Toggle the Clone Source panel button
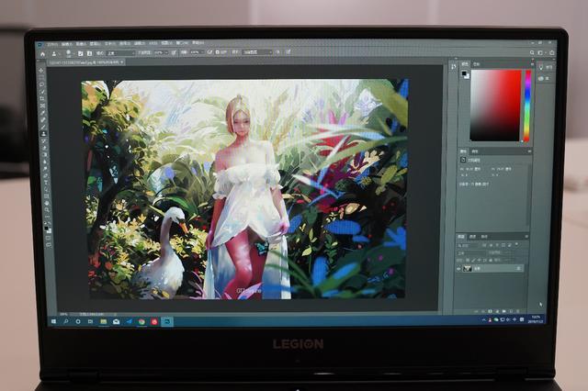This screenshot has height=391, width=588. (89, 53)
